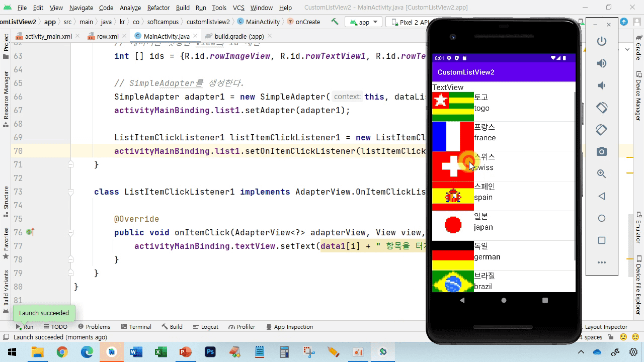
Task: Click the emulator zoom magnifier icon
Action: (602, 174)
